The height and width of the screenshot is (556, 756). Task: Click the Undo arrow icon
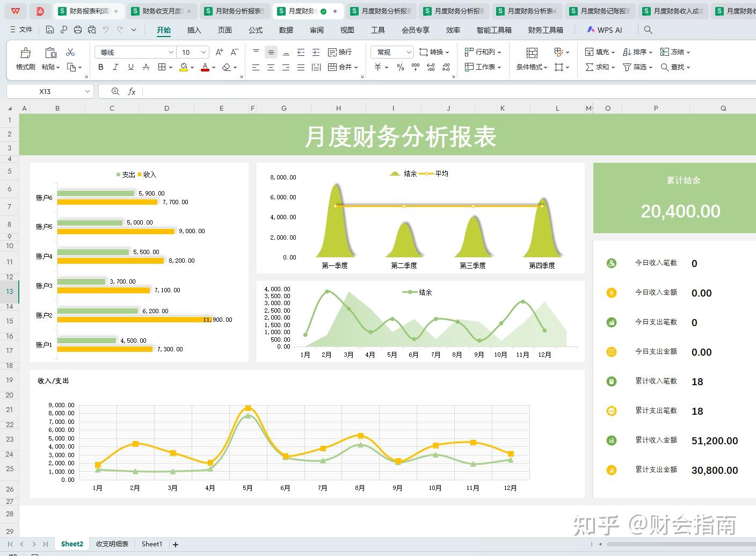[106, 30]
